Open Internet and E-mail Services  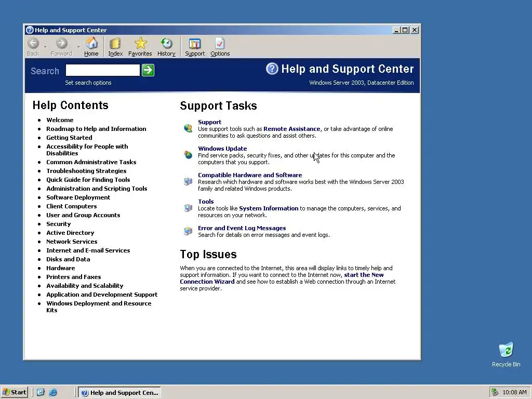pos(88,250)
